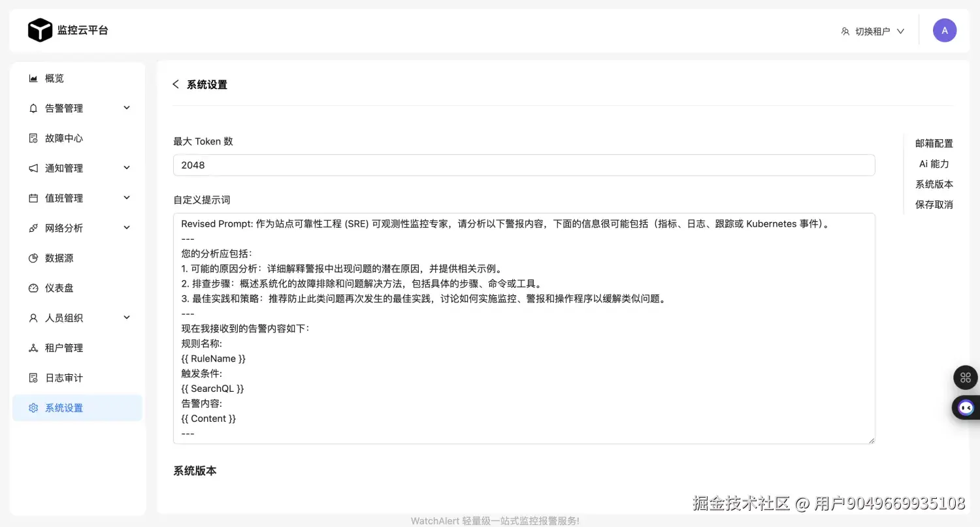The height and width of the screenshot is (527, 980).
Task: Select the 仪表盘 dashboard icon
Action: [x=33, y=287]
